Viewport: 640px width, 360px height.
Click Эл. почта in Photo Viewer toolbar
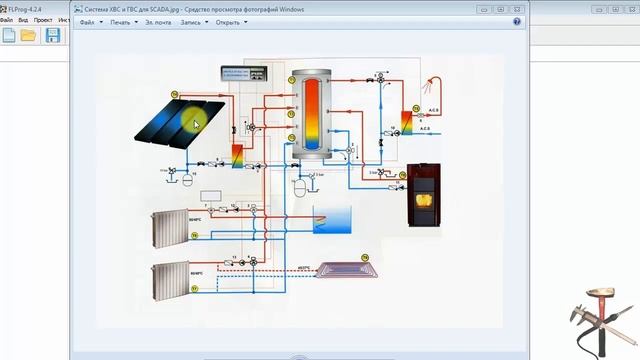coord(158,22)
